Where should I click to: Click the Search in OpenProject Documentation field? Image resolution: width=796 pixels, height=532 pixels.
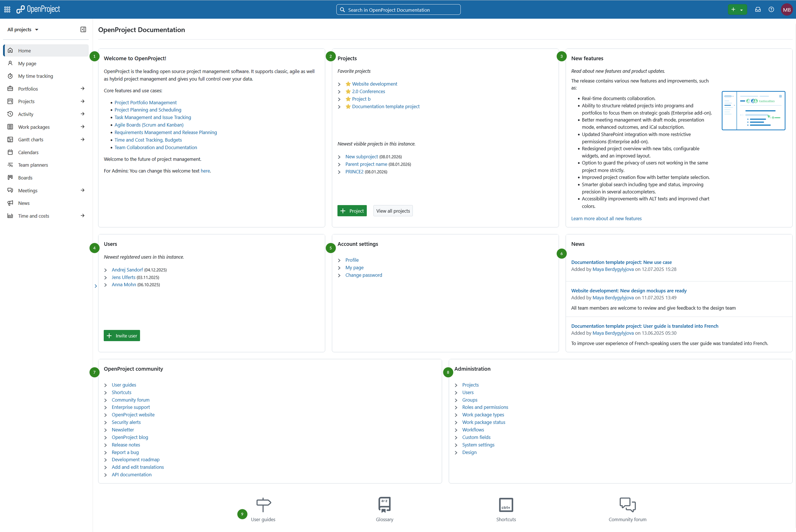(x=398, y=9)
